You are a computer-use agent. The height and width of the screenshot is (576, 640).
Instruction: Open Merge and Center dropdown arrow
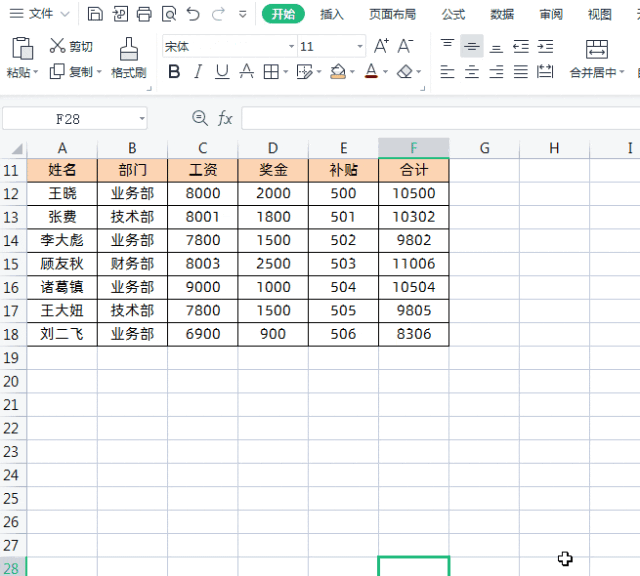click(622, 72)
